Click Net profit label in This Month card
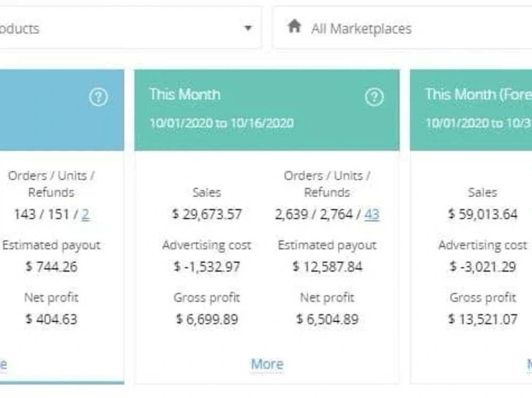532x398 pixels. point(327,298)
